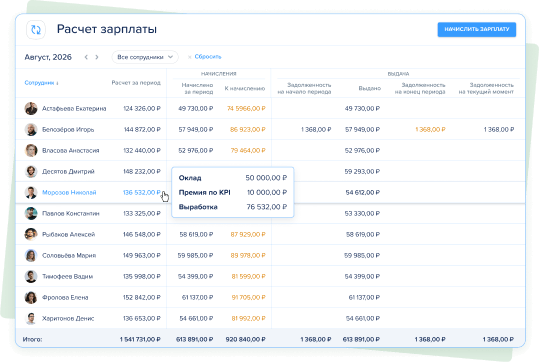Click Тимофеев Вадим avatar
This screenshot has width=540, height=362.
pyautogui.click(x=31, y=277)
